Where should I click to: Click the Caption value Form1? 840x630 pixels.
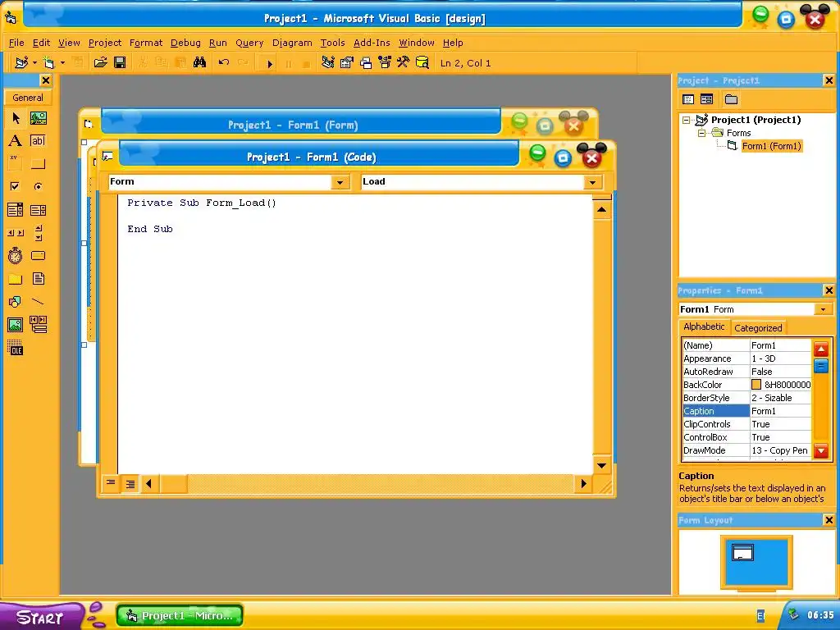click(781, 411)
